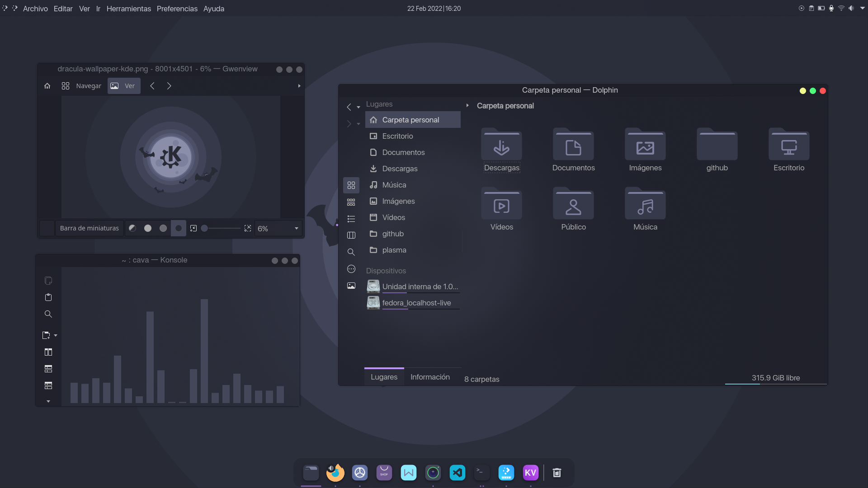Expand Gwenview toolbar overflow arrow
Image resolution: width=868 pixels, height=488 pixels.
point(299,86)
